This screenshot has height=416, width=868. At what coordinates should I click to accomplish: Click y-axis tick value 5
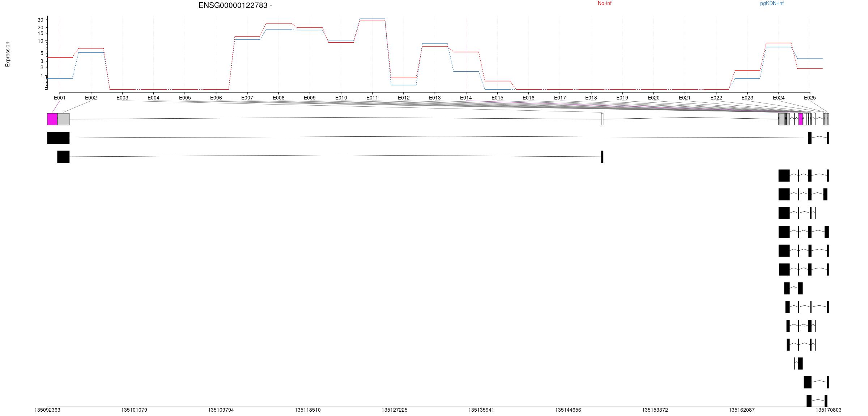[x=42, y=53]
